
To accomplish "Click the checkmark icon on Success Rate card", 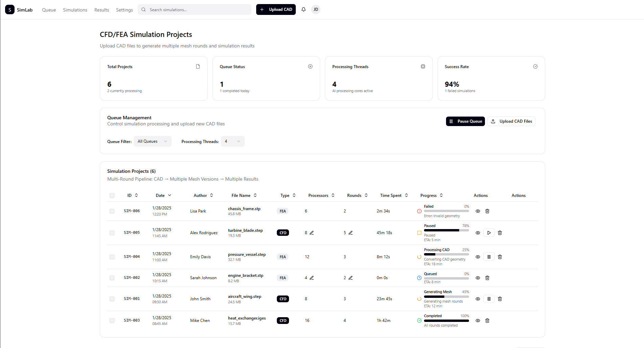I will (535, 66).
